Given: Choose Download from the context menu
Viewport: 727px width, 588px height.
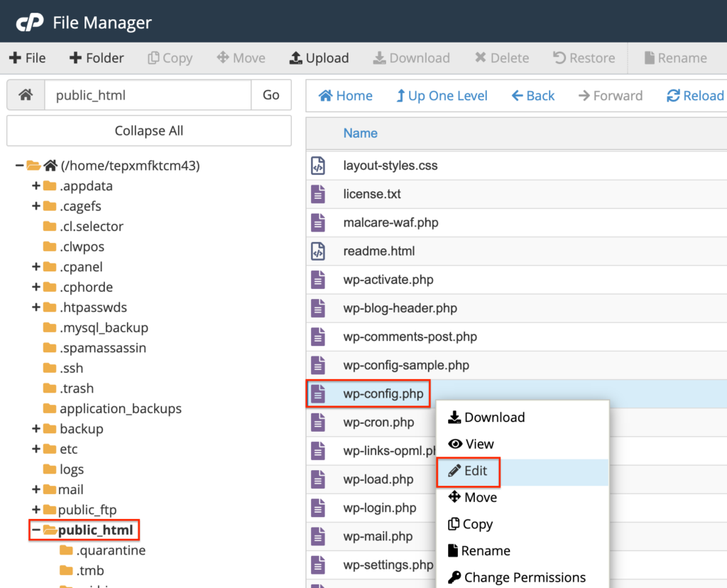Looking at the screenshot, I should point(523,418).
